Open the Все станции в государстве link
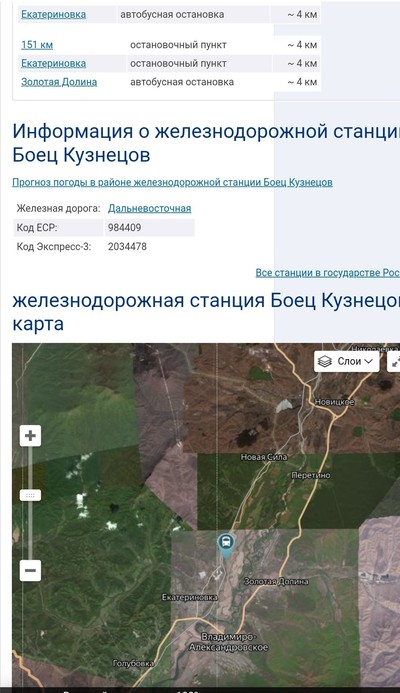The image size is (400, 693). [328, 273]
